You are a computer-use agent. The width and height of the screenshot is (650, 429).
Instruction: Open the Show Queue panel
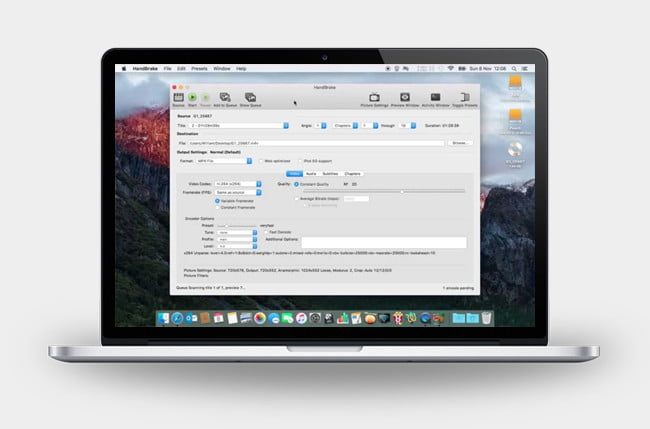[x=249, y=98]
